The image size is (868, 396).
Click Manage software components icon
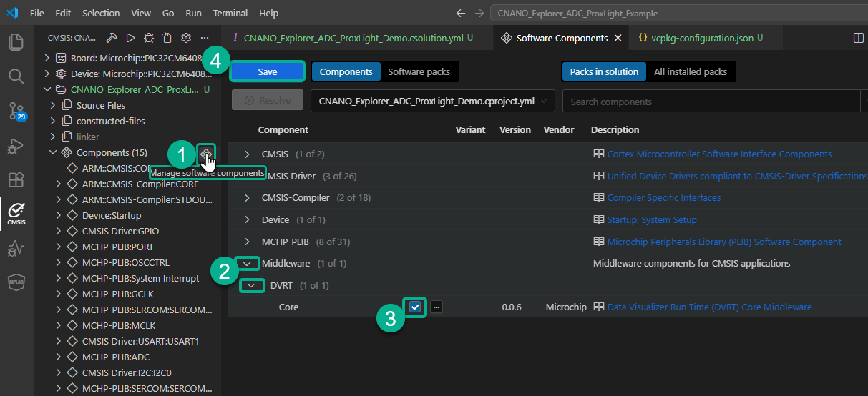point(206,153)
